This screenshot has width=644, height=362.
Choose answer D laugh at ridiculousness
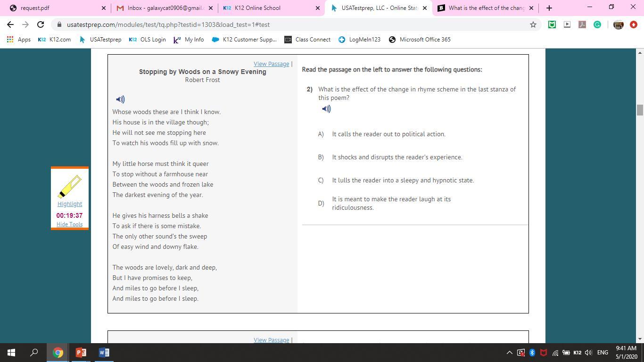(391, 204)
